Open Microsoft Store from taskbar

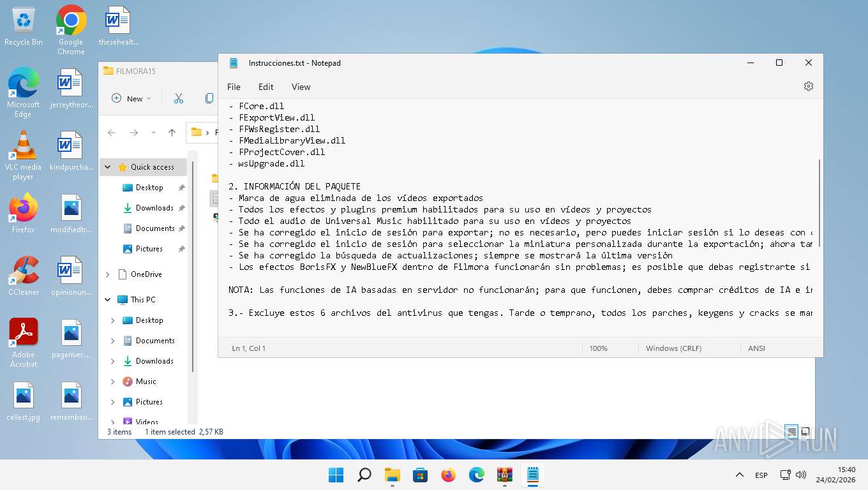[x=420, y=475]
